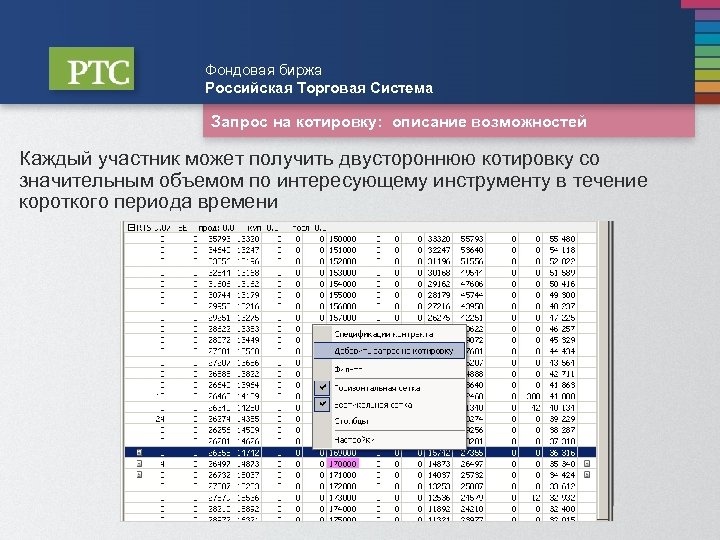720x540 pixels.
Task: Click the прод: 0.0 header label
Action: (x=216, y=228)
